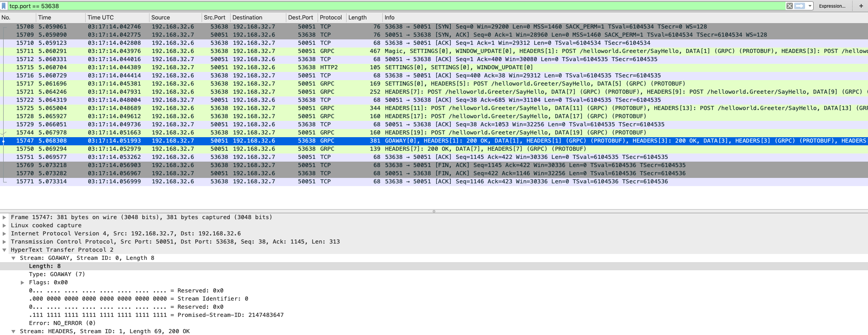Select packet 15721 with length 252
The image size is (868, 335).
click(434, 92)
